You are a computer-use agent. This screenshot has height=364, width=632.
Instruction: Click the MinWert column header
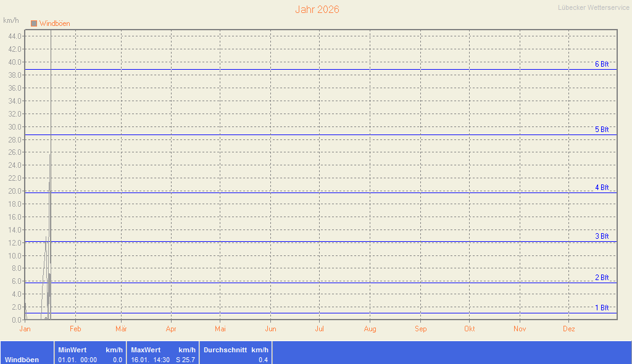click(72, 350)
